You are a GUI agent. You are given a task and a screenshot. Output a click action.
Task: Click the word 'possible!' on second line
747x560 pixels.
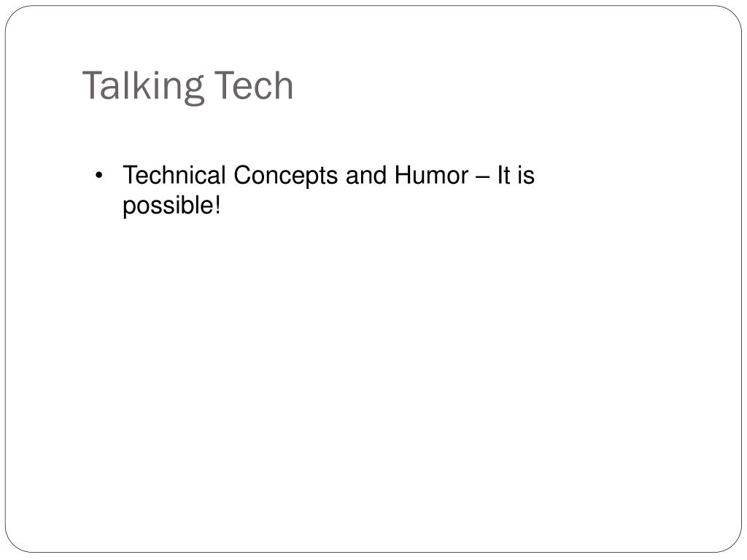coord(171,207)
